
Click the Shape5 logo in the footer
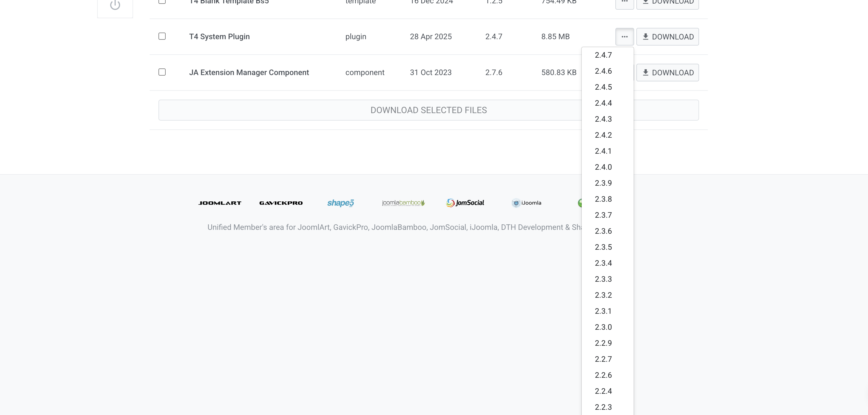tap(340, 203)
